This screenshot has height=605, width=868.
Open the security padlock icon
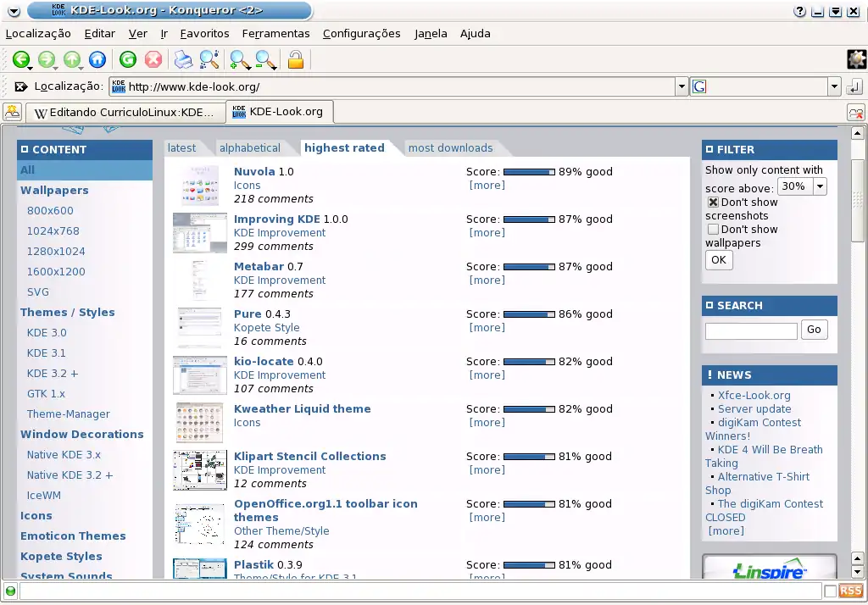[295, 59]
